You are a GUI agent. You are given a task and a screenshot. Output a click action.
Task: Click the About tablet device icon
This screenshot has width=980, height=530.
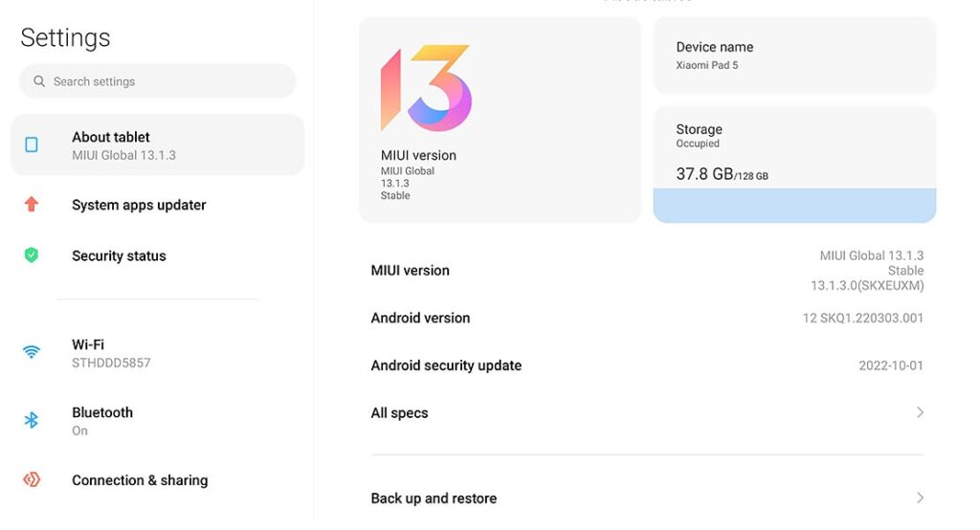32,145
